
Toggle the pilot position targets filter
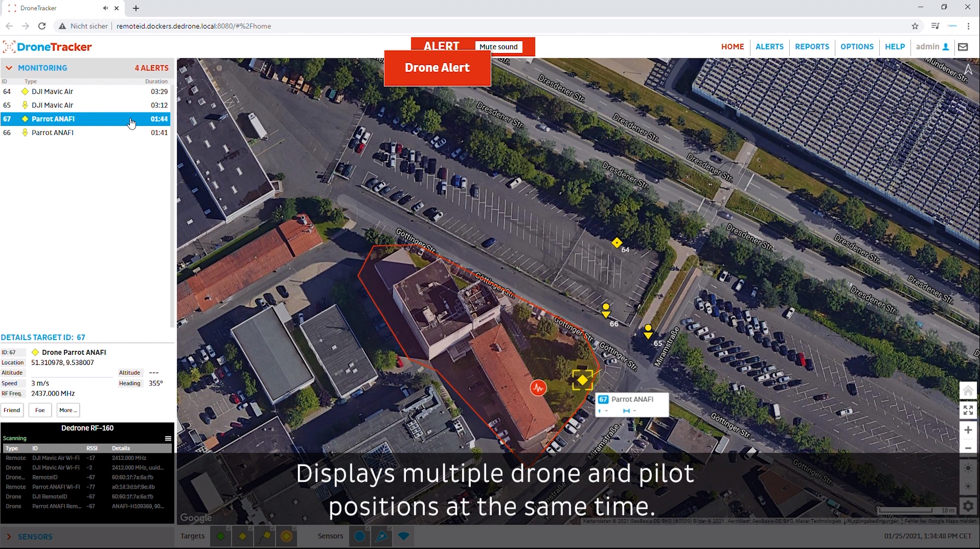(x=265, y=536)
